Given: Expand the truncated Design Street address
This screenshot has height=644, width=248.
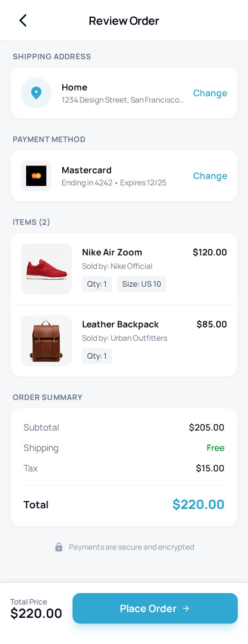Looking at the screenshot, I should pos(123,100).
